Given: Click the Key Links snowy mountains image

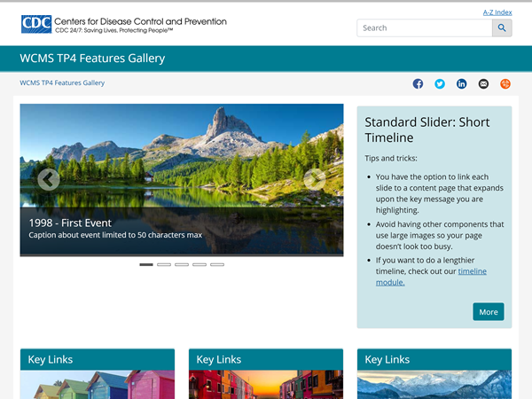Looking at the screenshot, I should [x=434, y=385].
